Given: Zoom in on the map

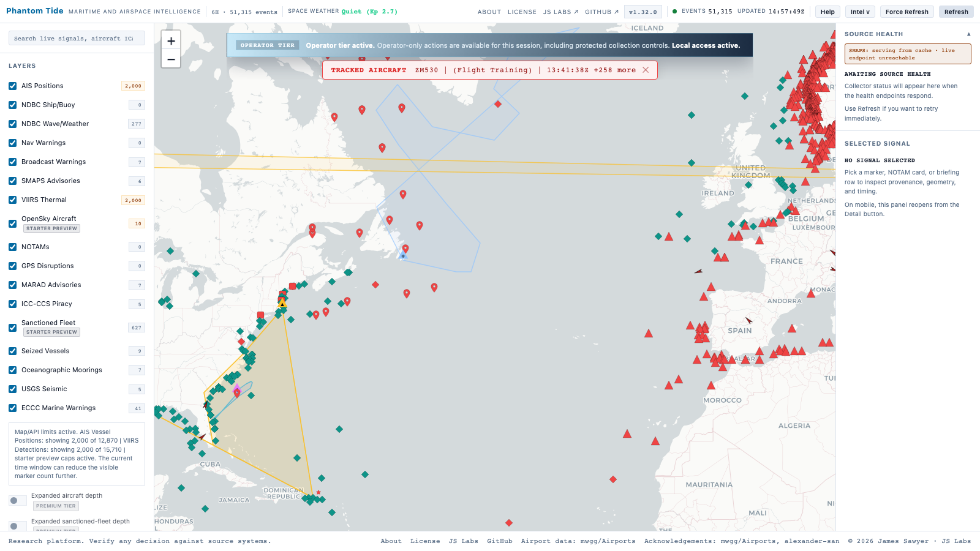Looking at the screenshot, I should point(171,41).
